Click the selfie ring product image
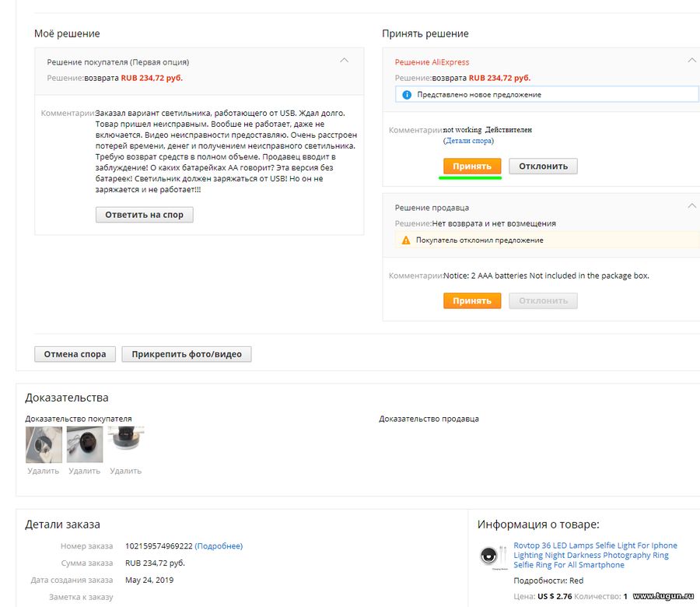 click(493, 556)
